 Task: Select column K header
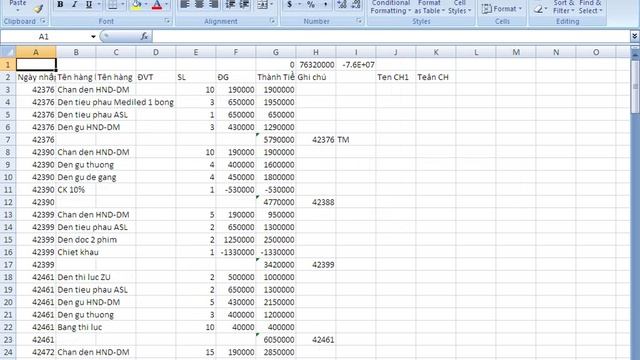(x=436, y=52)
